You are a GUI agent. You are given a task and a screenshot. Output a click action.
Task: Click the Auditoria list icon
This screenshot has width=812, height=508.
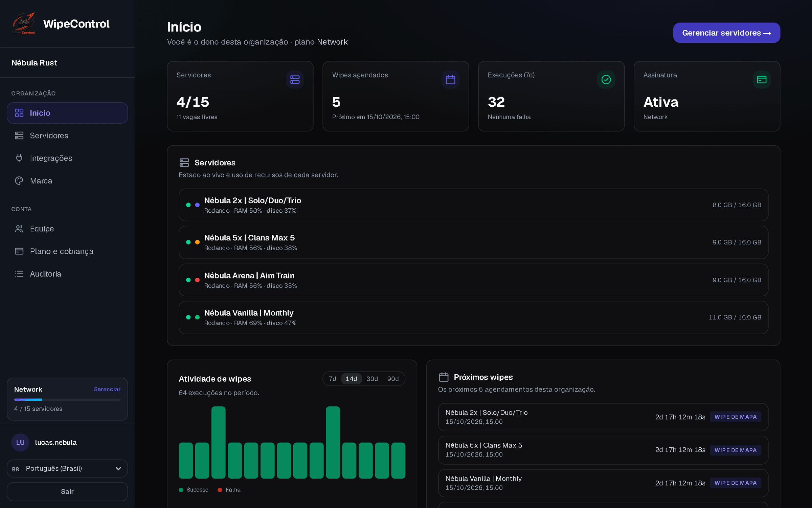pyautogui.click(x=19, y=274)
